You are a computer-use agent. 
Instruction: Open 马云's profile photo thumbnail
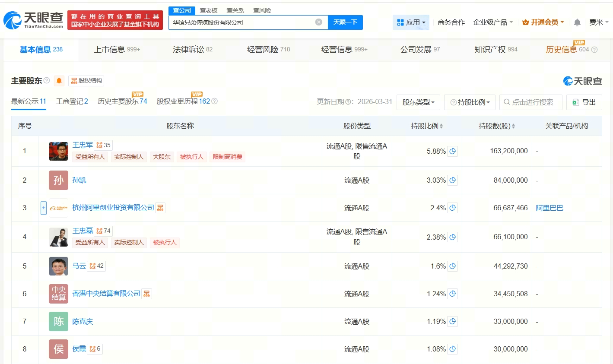pos(58,266)
